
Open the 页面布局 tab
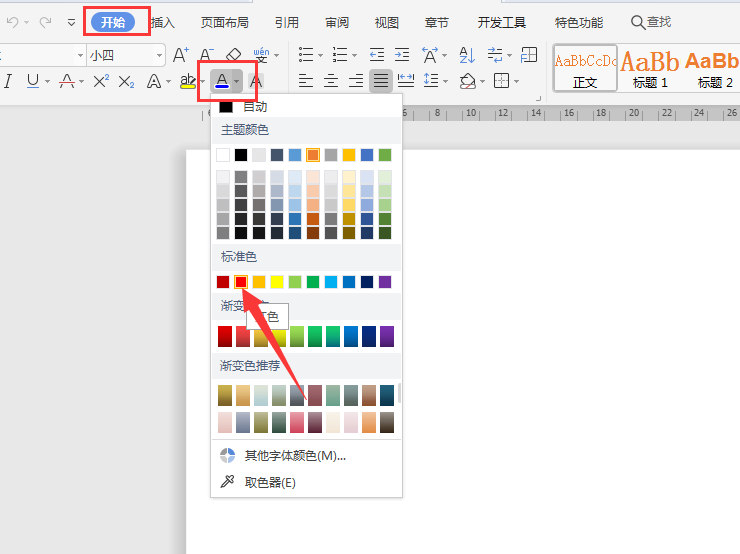click(x=224, y=22)
